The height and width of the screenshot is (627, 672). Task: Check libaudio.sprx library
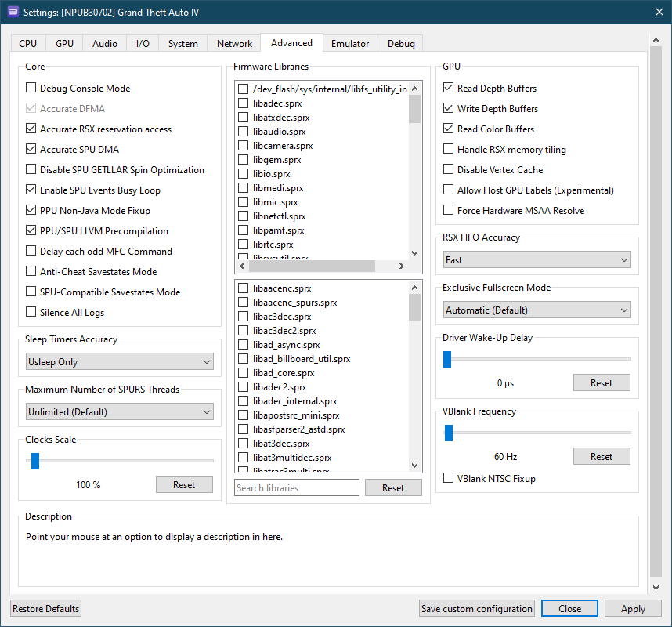click(243, 131)
